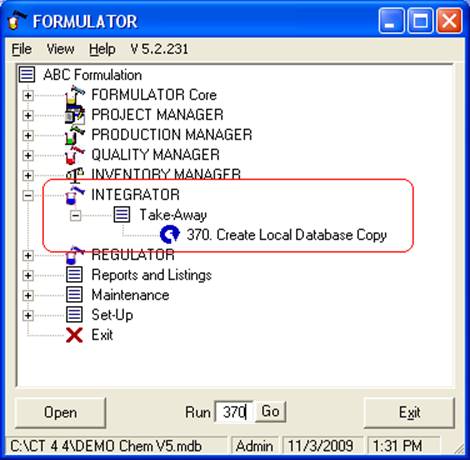The height and width of the screenshot is (460, 470).
Task: Select the Maintenance tree item
Action: point(130,295)
